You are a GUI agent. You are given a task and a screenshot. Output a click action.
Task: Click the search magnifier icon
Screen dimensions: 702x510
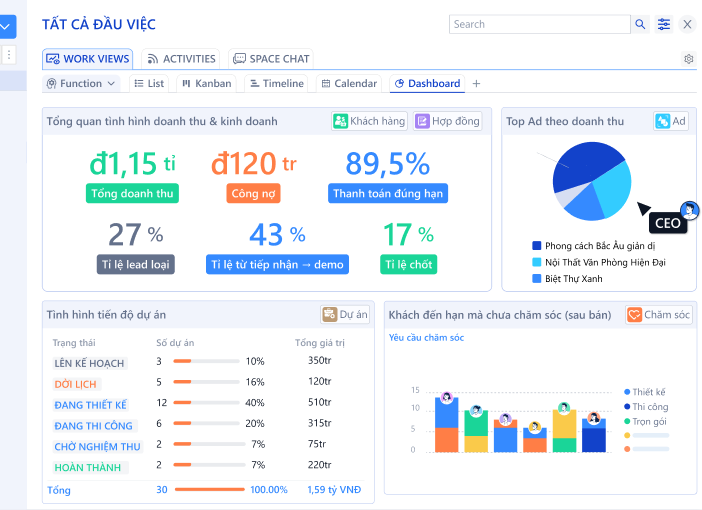pos(640,24)
